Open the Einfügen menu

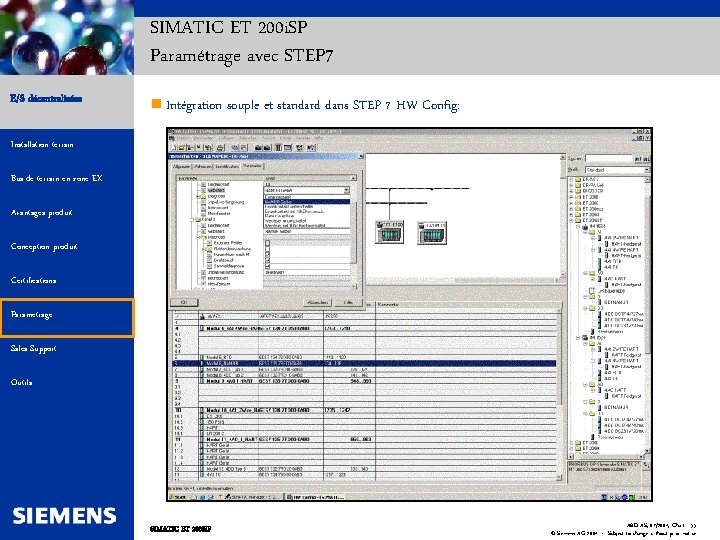[x=226, y=138]
